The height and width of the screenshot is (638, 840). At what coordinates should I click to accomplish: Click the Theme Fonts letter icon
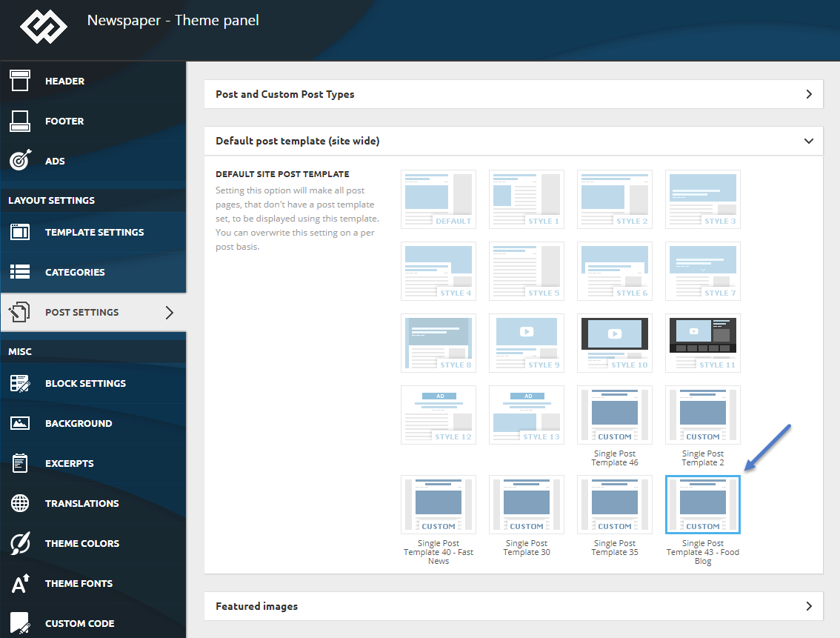coord(20,583)
